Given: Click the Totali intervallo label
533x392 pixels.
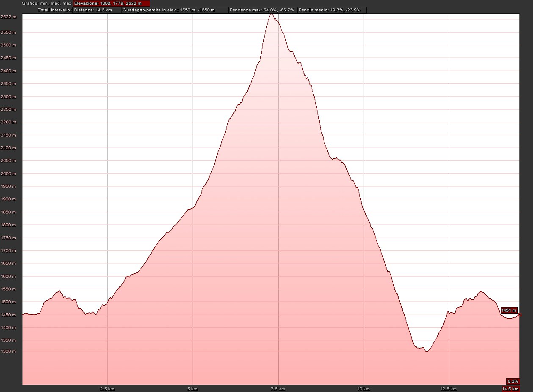Looking at the screenshot, I should click(x=54, y=10).
